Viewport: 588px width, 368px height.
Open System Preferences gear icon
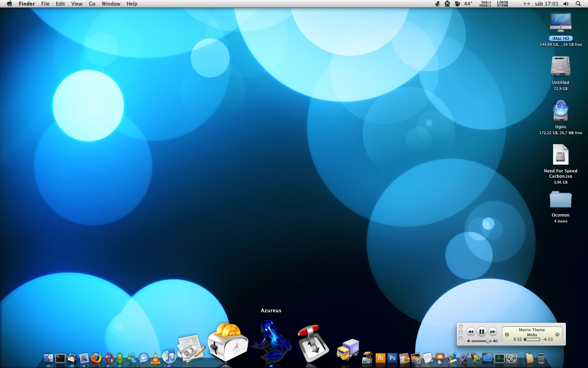512,359
